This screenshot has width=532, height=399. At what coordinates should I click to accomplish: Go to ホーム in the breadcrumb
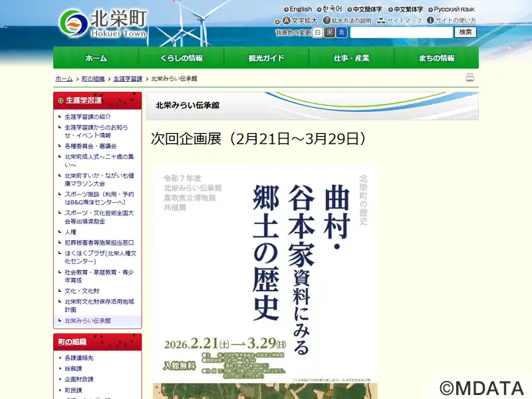(x=64, y=78)
